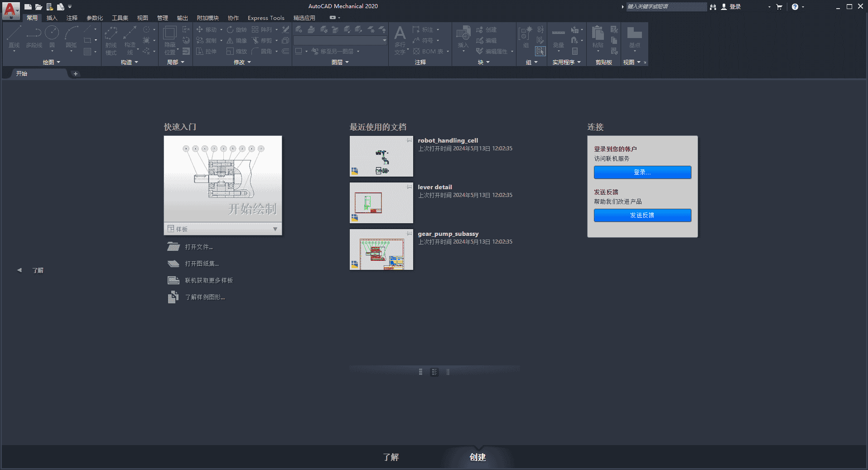Select the 修剪 (Trim) tool

[265, 40]
